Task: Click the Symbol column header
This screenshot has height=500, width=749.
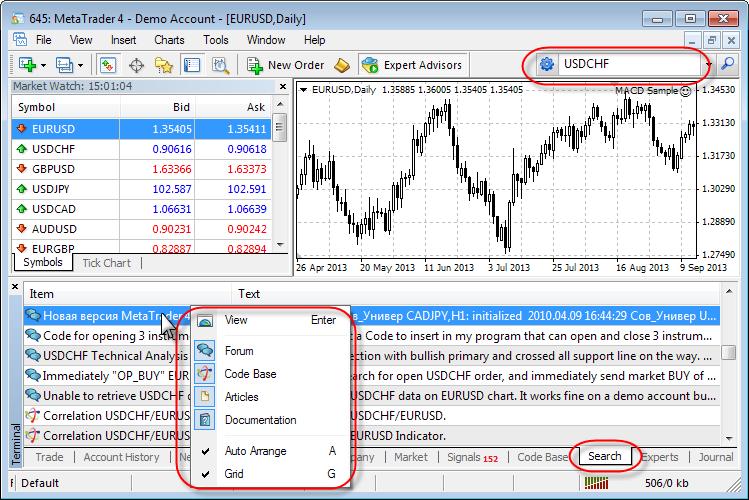Action: 66,107
